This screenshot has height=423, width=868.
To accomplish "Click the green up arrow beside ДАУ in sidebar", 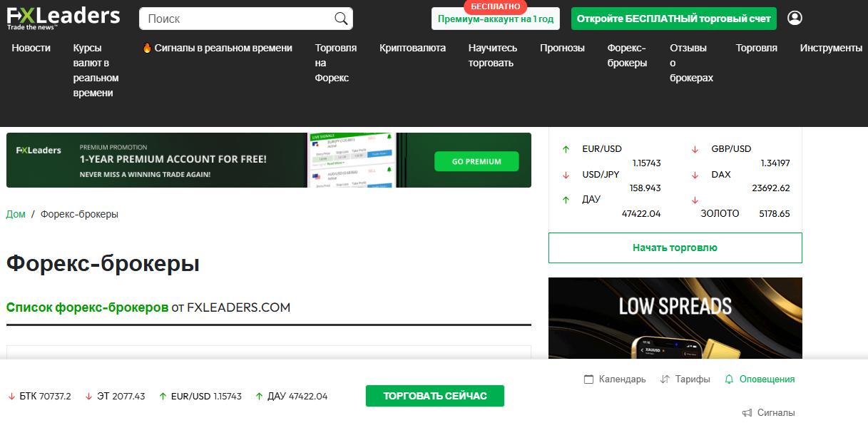I will (566, 200).
